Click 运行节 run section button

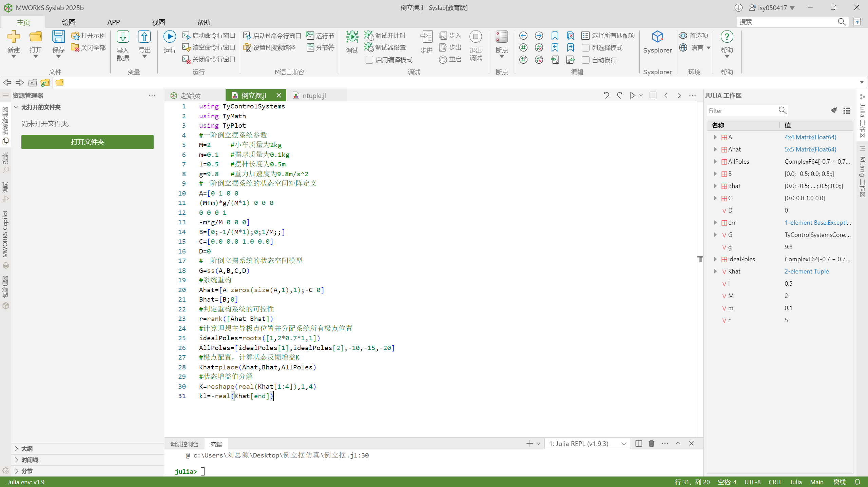320,36
